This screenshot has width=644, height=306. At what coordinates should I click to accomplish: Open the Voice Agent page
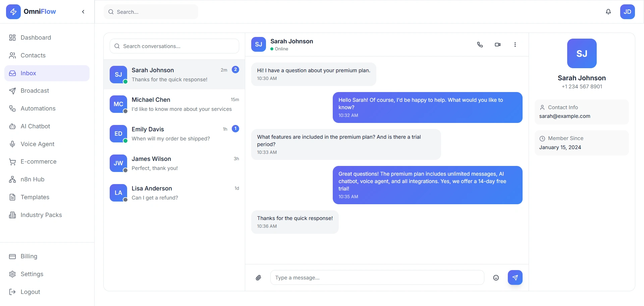[37, 144]
